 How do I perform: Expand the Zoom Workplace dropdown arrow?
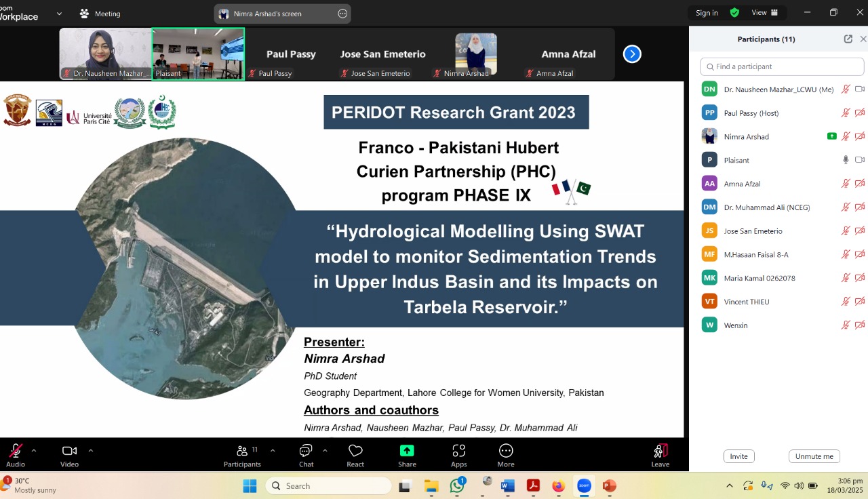[x=59, y=14]
